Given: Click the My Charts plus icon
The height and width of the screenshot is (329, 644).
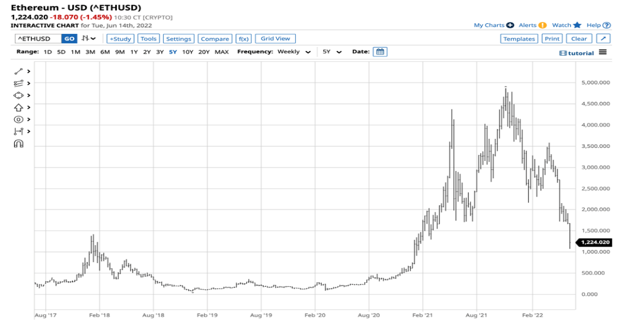Looking at the screenshot, I should 510,25.
